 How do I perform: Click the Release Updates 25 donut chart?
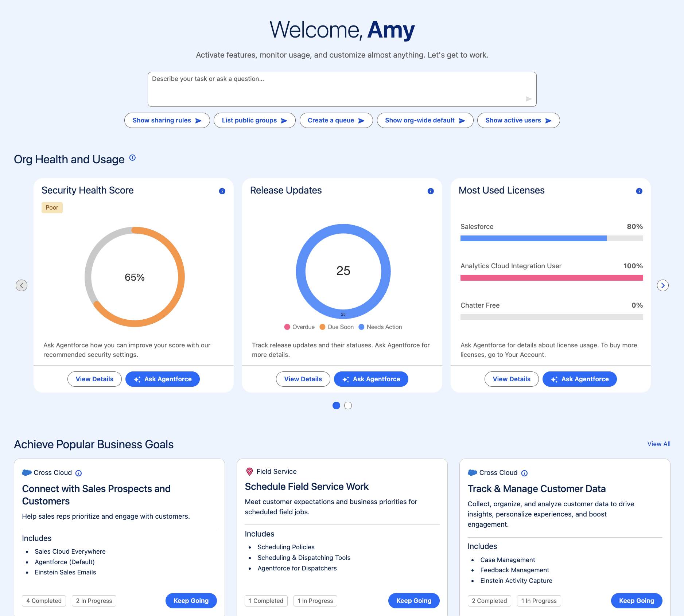tap(343, 271)
